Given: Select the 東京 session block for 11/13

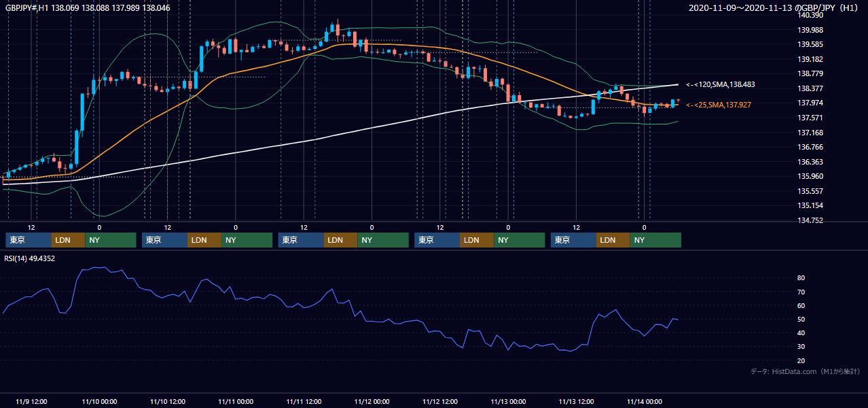Looking at the screenshot, I should coord(574,240).
